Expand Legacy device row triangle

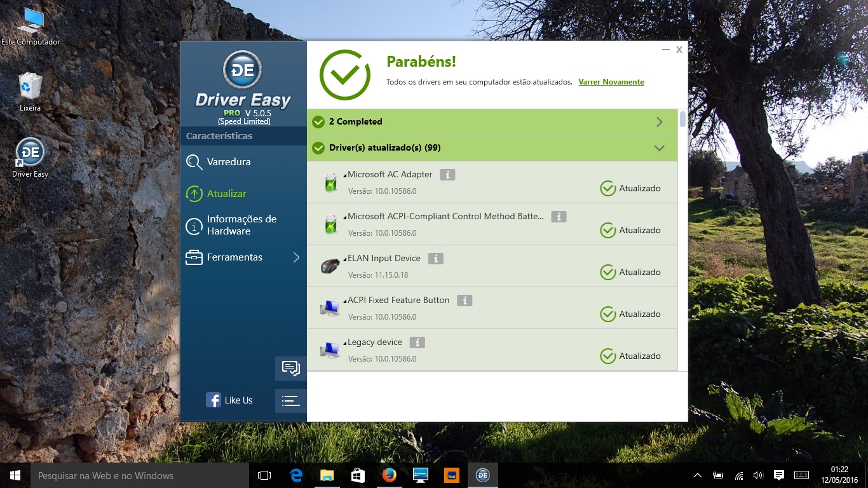coord(345,343)
